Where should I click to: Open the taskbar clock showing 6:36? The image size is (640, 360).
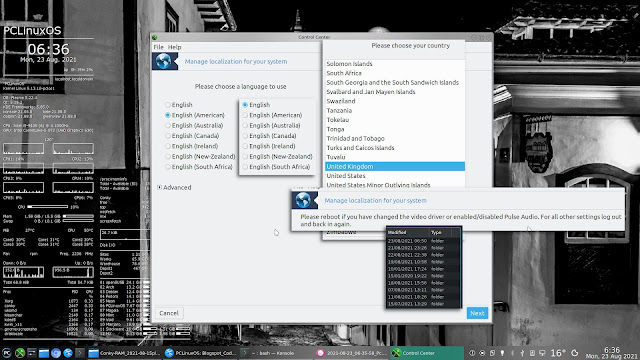click(611, 353)
